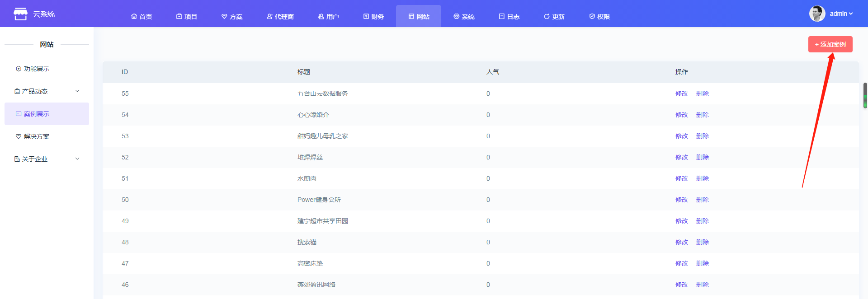This screenshot has height=299, width=868.
Task: Edit the 五台山云数据服务 case
Action: 682,93
